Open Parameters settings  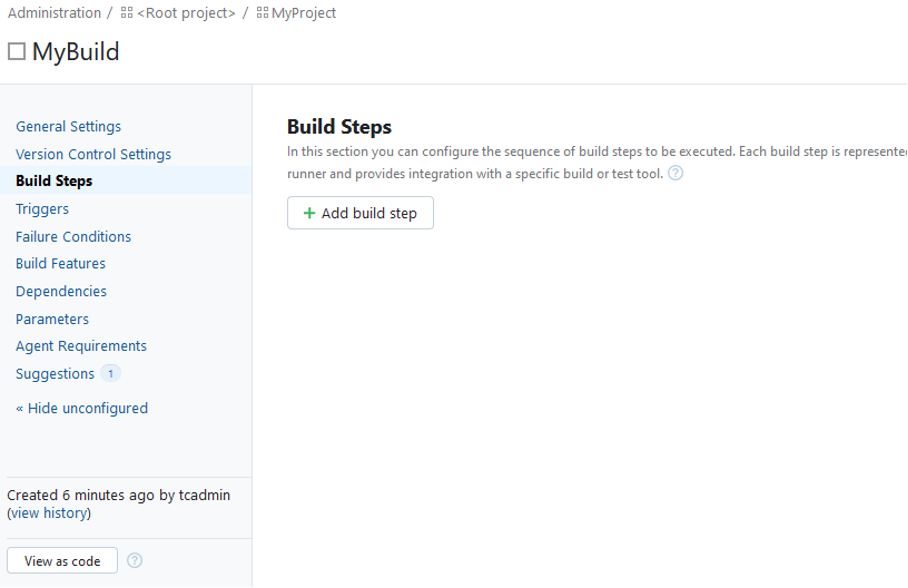pos(52,319)
